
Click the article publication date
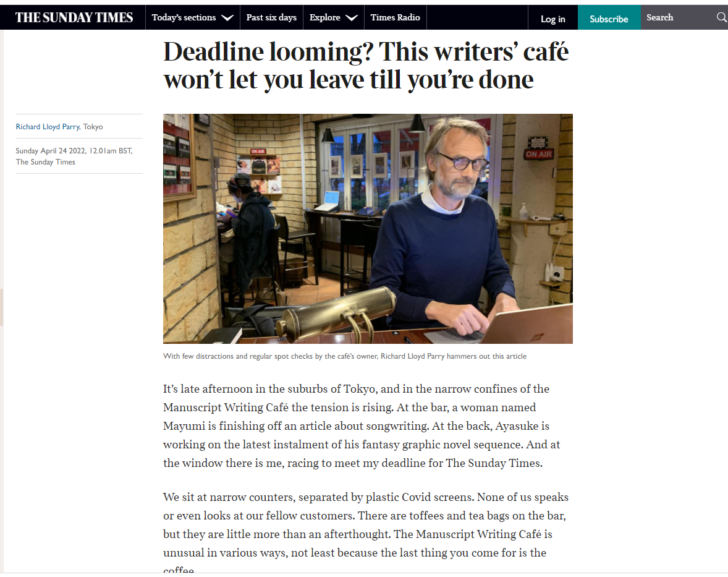point(74,151)
